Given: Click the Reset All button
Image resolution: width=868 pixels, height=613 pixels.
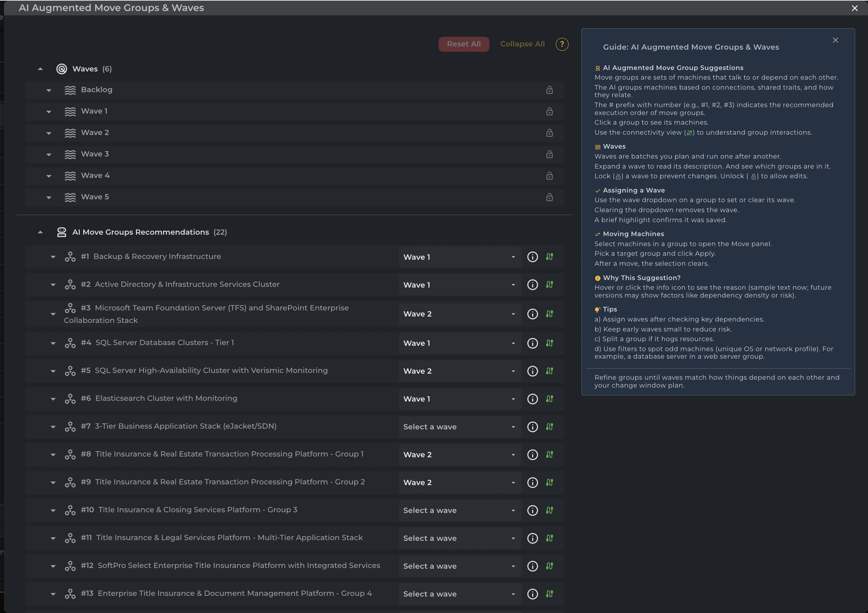Looking at the screenshot, I should [x=464, y=44].
